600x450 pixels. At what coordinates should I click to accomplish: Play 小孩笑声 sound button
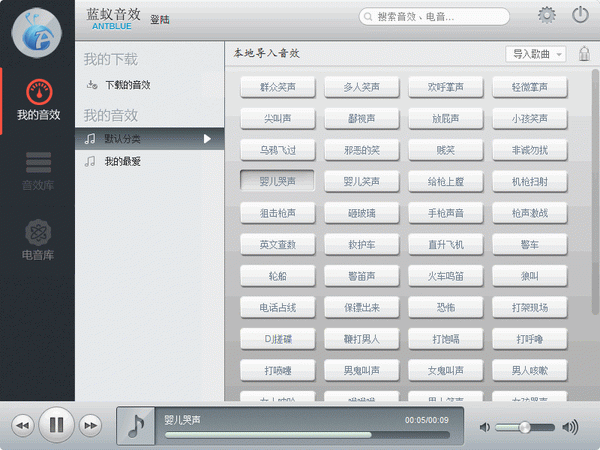tap(530, 118)
